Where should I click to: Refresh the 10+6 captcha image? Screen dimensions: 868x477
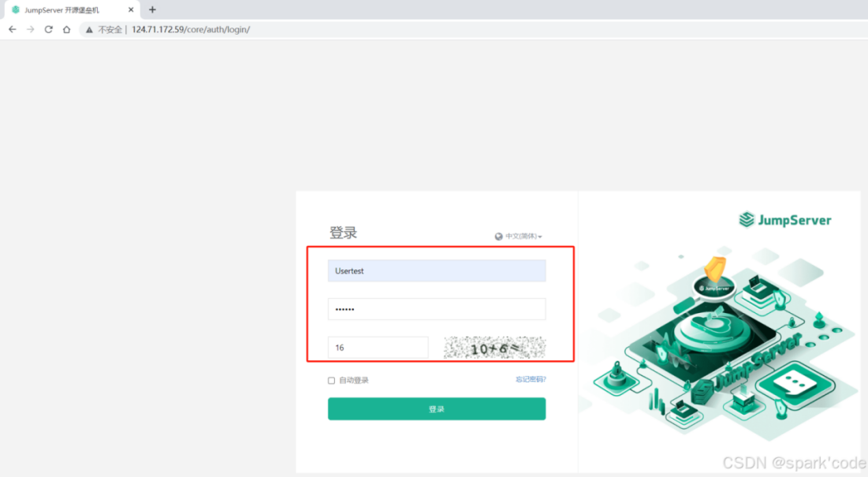coord(495,348)
